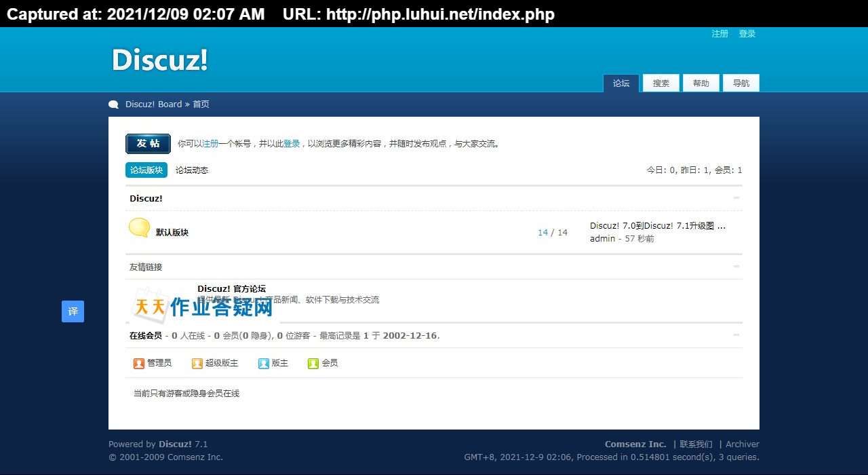Click the 当前只有游客或隐身会员在线 text
Image resolution: width=868 pixels, height=475 pixels.
(x=186, y=394)
